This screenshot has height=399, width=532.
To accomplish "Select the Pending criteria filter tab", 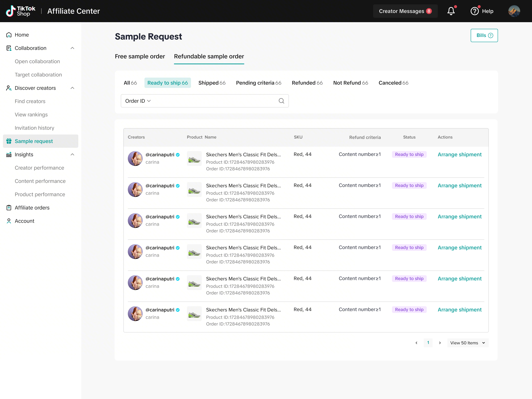I will click(258, 83).
